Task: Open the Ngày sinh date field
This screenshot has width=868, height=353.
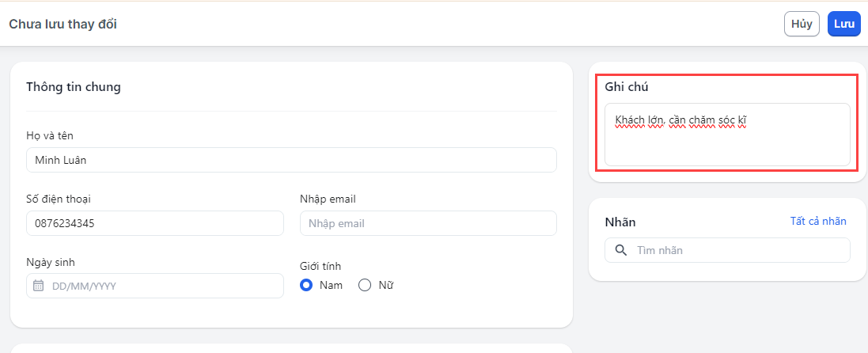Action: (154, 286)
